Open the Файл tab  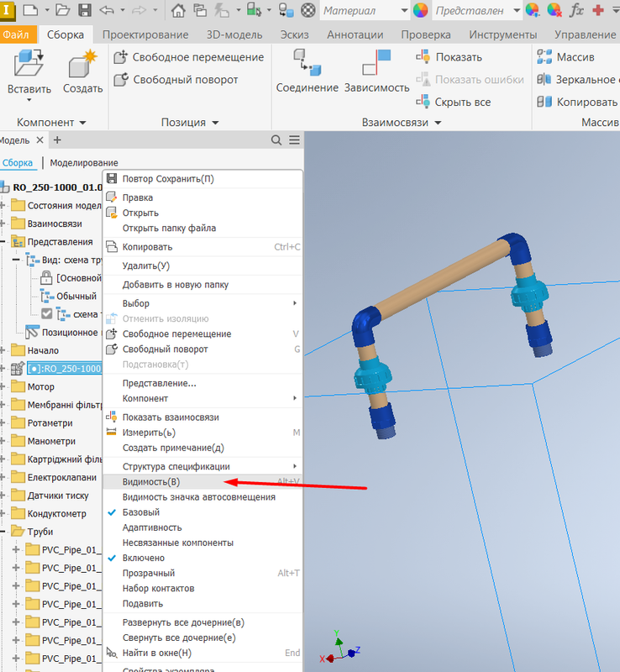(x=16, y=34)
